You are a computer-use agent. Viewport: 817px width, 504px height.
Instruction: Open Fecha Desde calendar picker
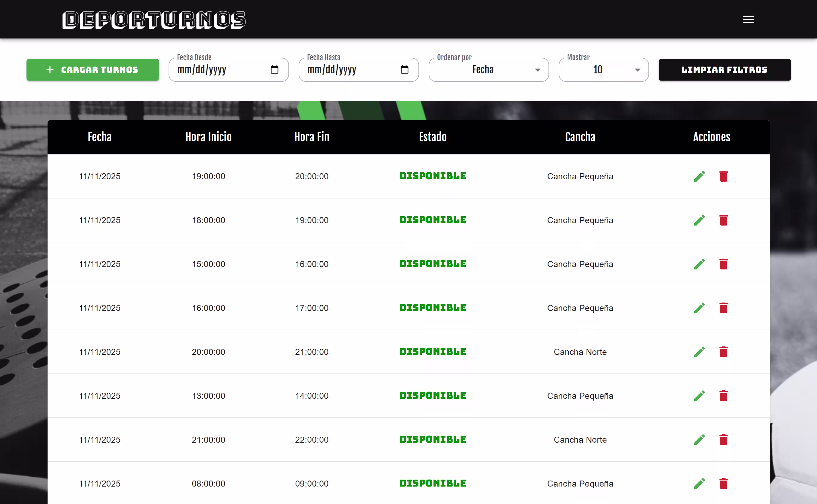click(274, 70)
